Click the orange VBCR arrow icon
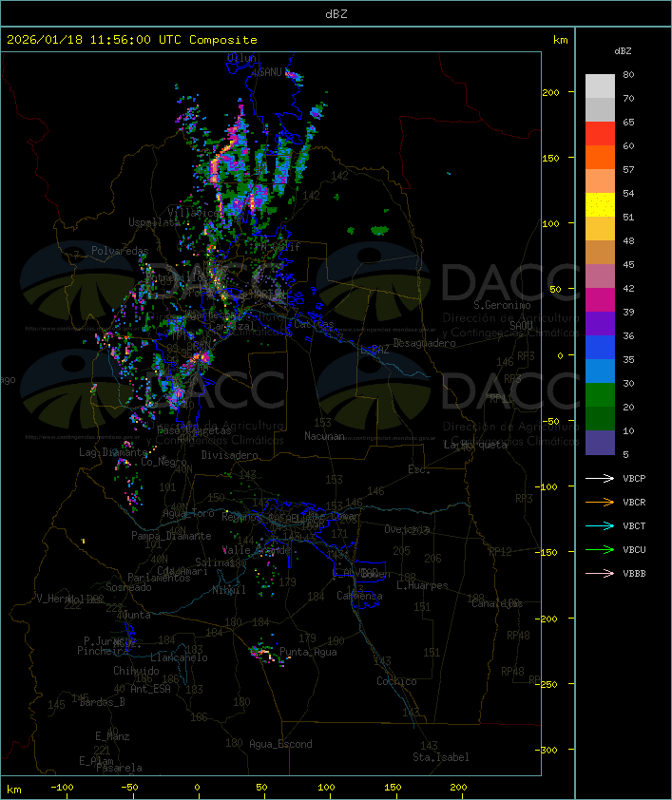This screenshot has height=800, width=672. tap(600, 502)
